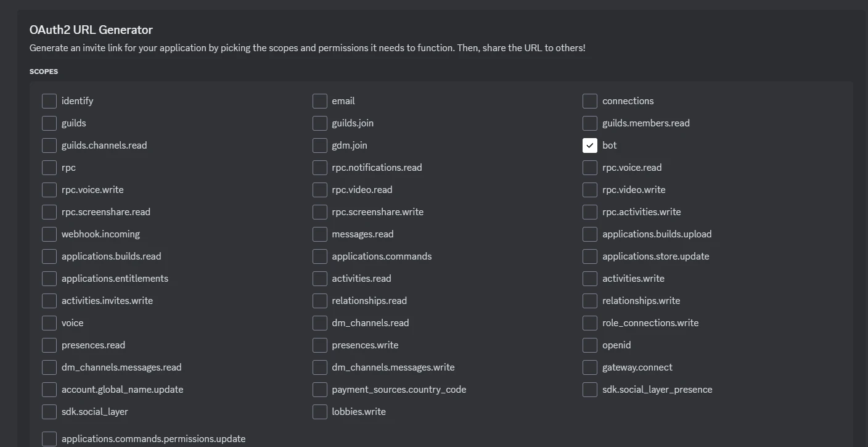Select the role_connections.write scope
Viewport: 868px width, 447px height.
pyautogui.click(x=590, y=323)
